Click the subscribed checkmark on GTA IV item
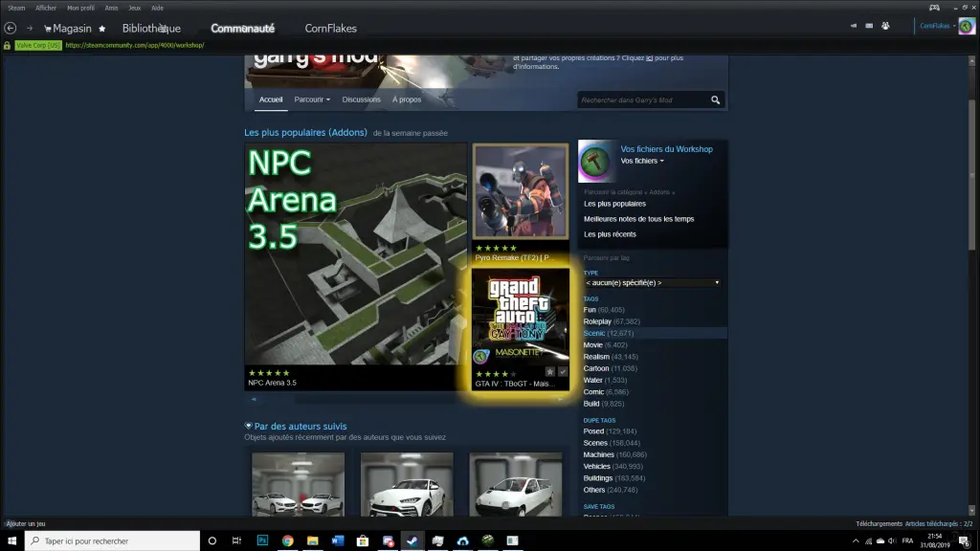This screenshot has height=551, width=980. 563,372
